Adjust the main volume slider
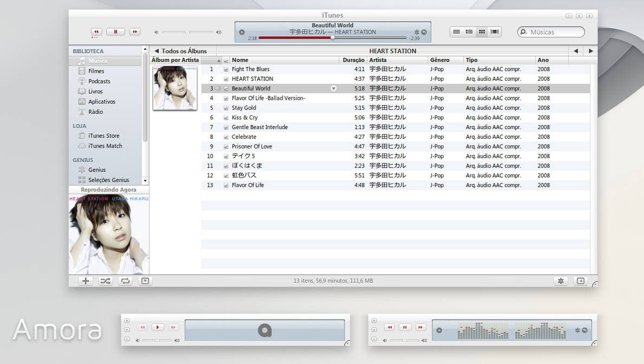The width and height of the screenshot is (644, 364). pos(187,32)
